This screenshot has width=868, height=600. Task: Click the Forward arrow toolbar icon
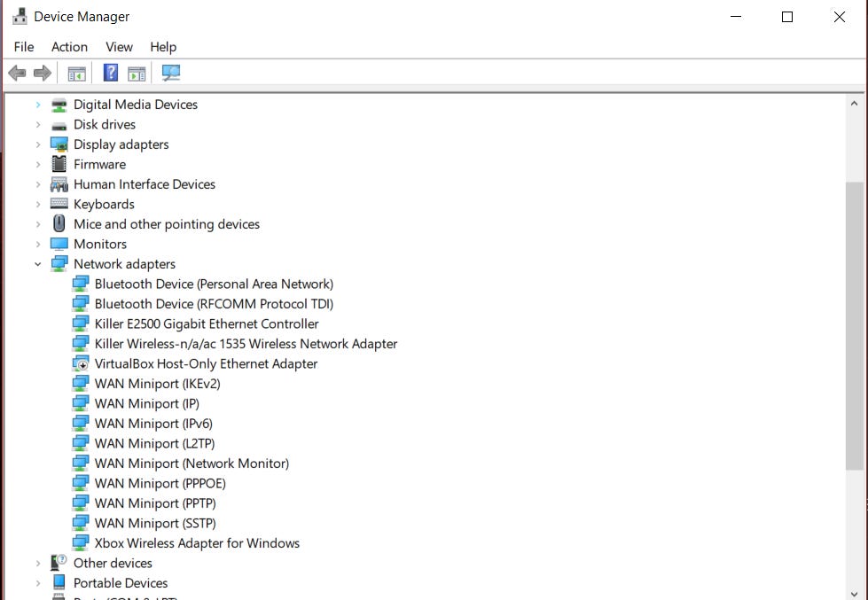coord(43,73)
